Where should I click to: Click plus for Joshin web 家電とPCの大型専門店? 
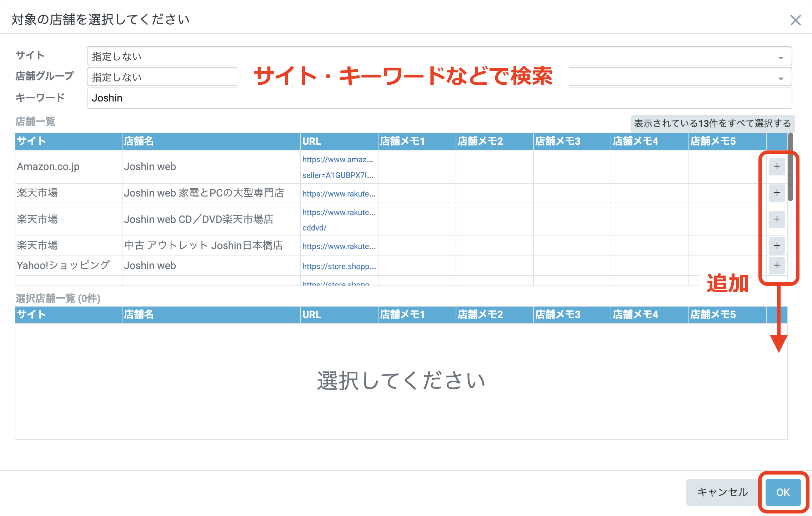(x=777, y=193)
